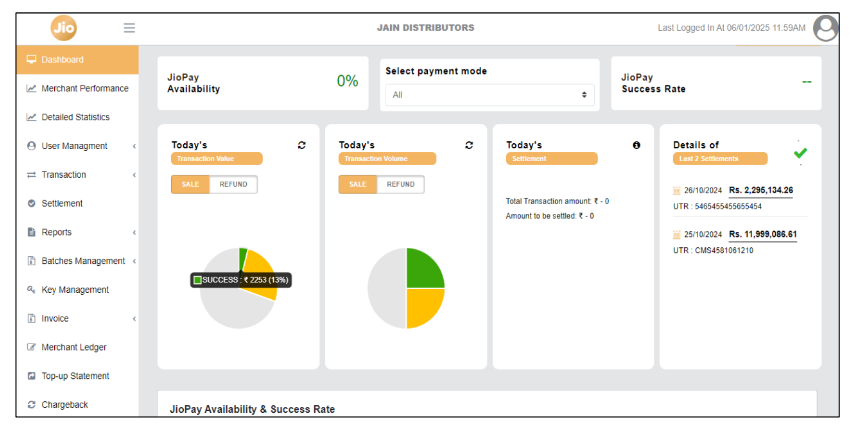Click the Chargeback refresh icon
This screenshot has height=429, width=856.
click(31, 404)
